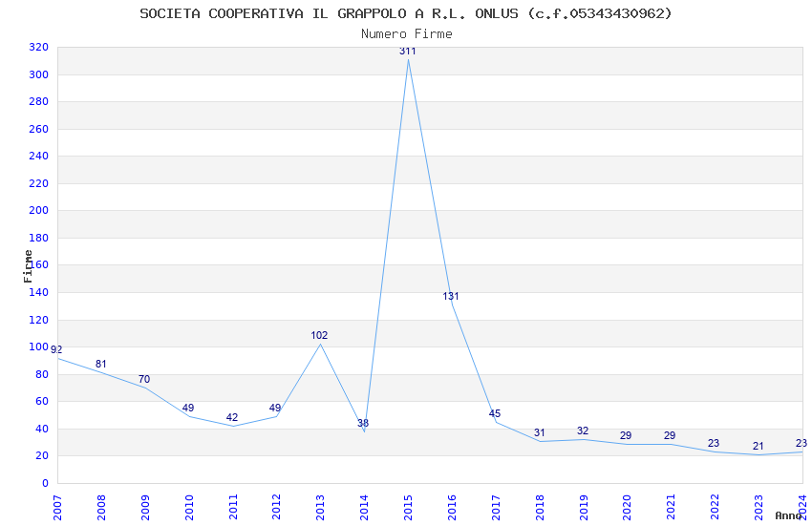Click y-axis value 180

coord(39,238)
